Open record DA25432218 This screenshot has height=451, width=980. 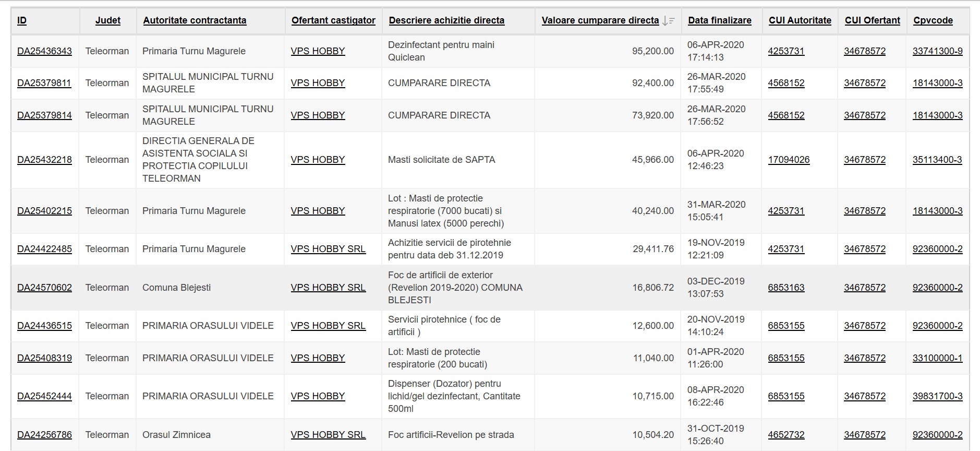pyautogui.click(x=44, y=160)
